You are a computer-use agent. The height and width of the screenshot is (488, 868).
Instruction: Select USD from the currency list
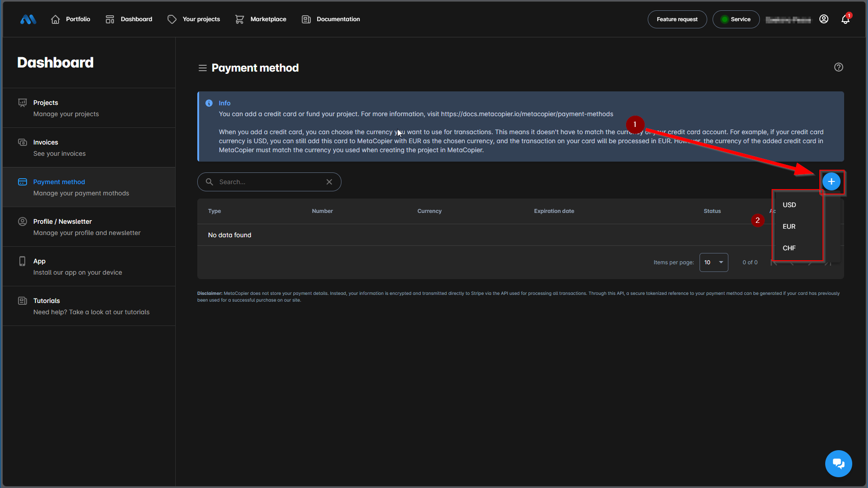(x=789, y=205)
